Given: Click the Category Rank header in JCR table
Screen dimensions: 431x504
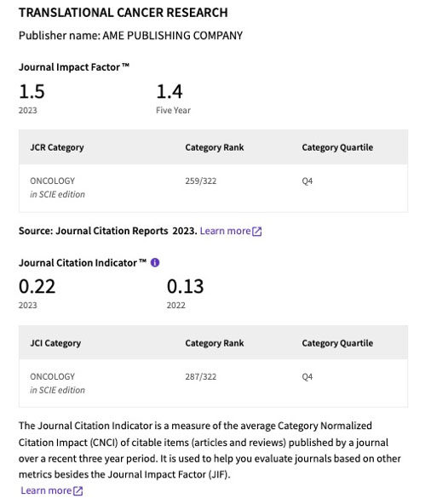Looking at the screenshot, I should click(x=215, y=147).
